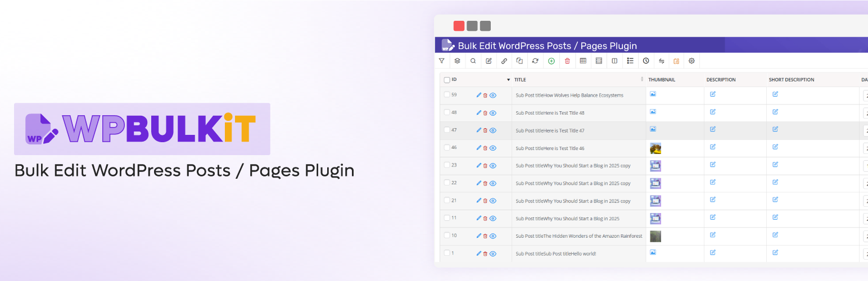Click the rainforest thumbnail of post 10

655,236
